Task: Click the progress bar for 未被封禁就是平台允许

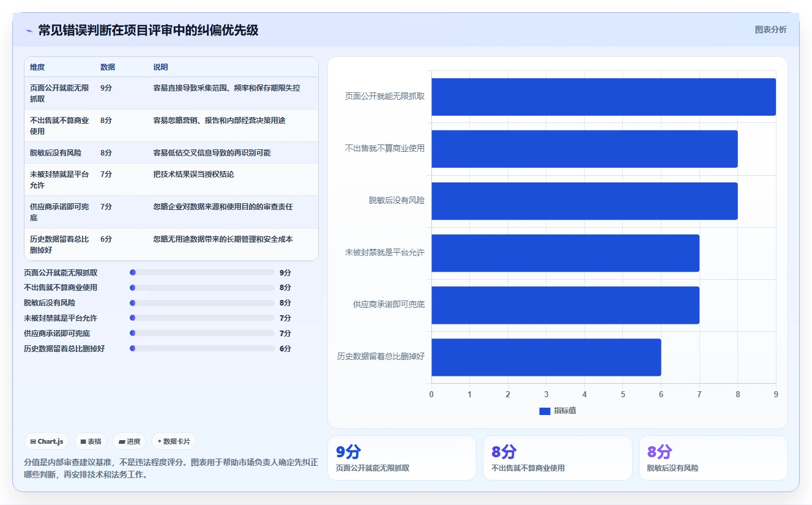Action: coord(202,318)
